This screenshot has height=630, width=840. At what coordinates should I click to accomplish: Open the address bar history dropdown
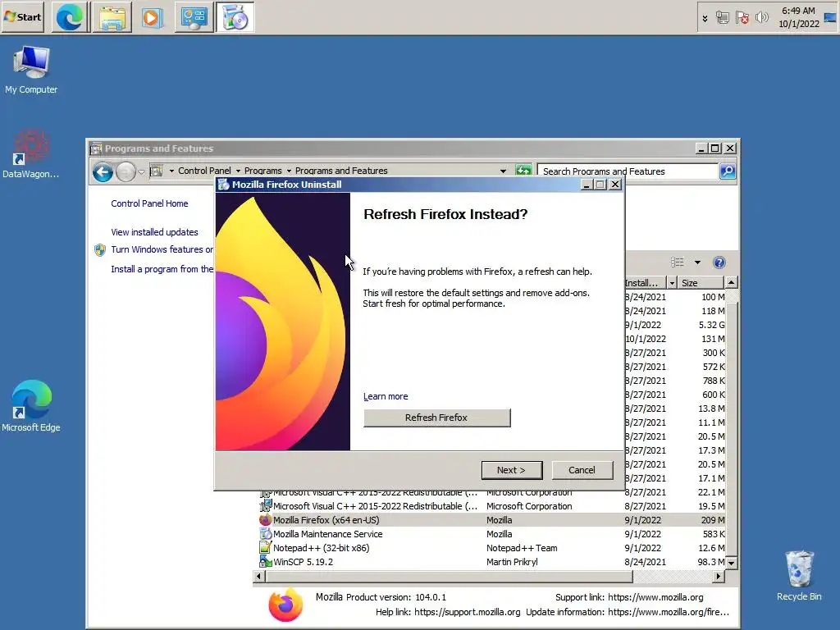pyautogui.click(x=503, y=171)
